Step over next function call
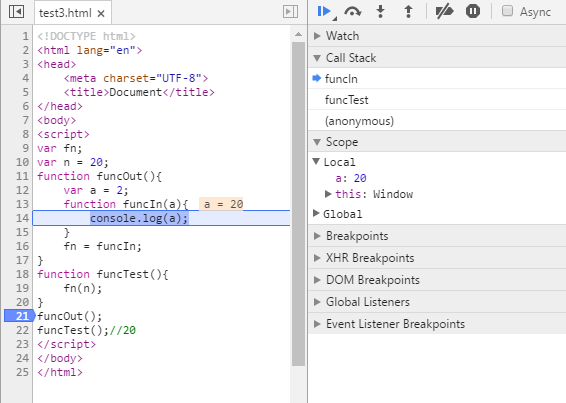This screenshot has height=403, width=566. pyautogui.click(x=352, y=12)
